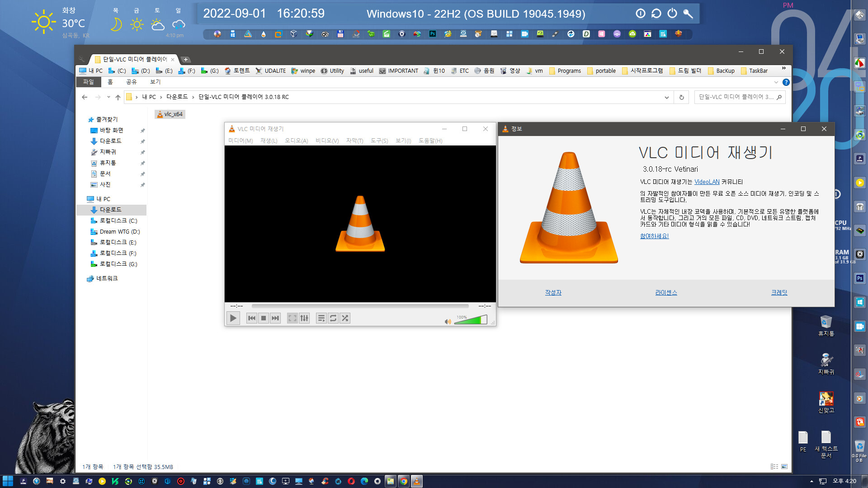Select 바탕 화면 in quick access
This screenshot has width=868, height=488.
click(x=111, y=130)
